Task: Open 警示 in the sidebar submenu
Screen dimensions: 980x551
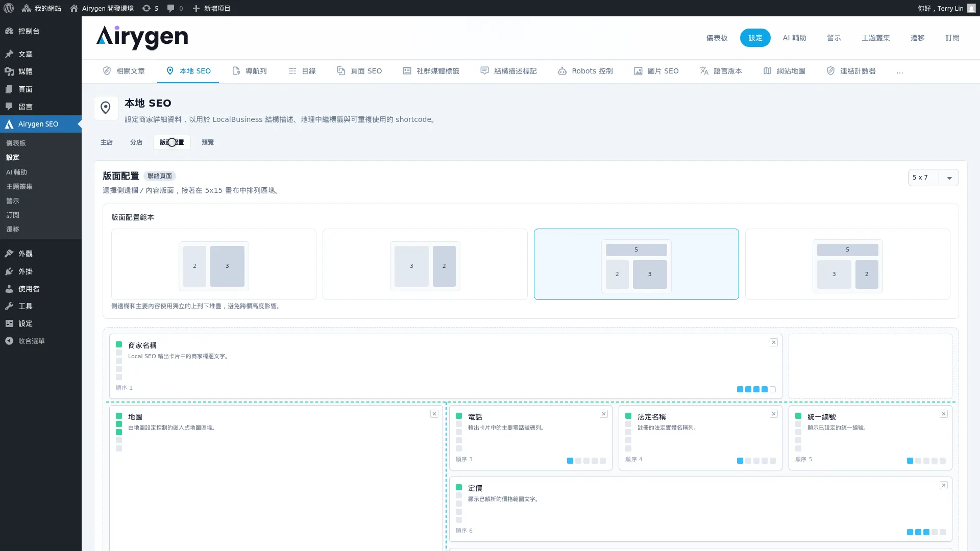Action: click(x=41, y=201)
